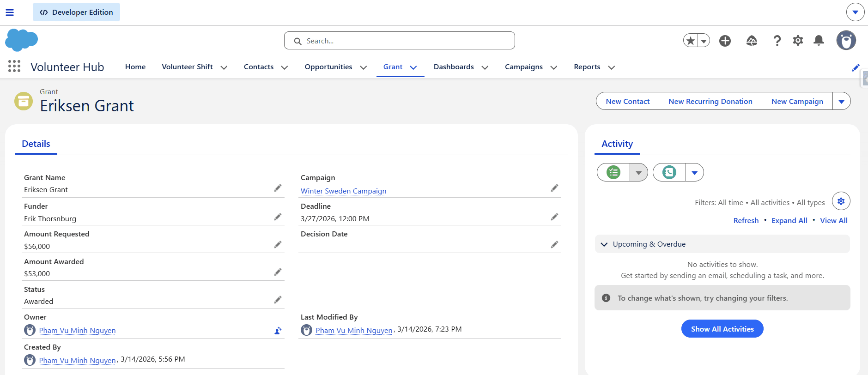Click the navigation bar edit pencil
The image size is (868, 375).
[x=856, y=67]
